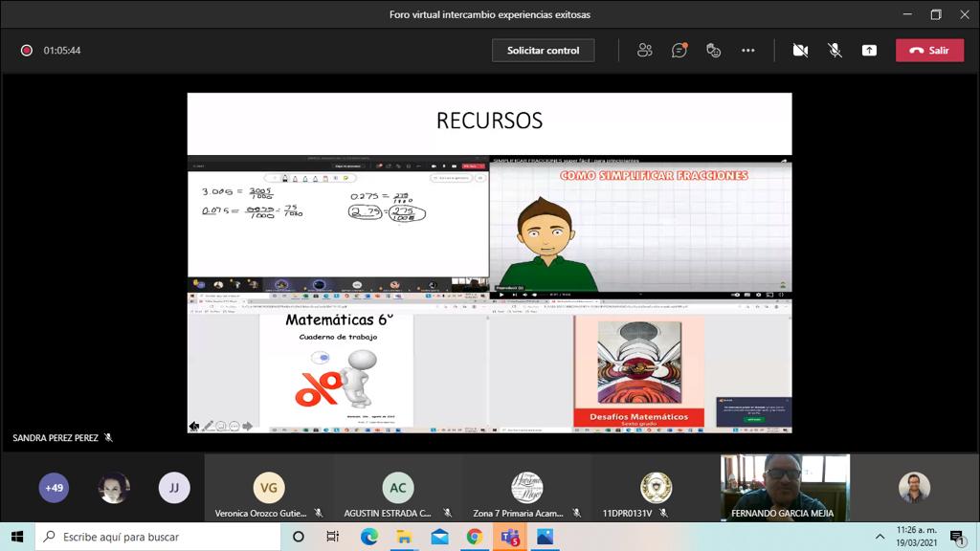This screenshot has width=980, height=551.
Task: Open Windows Task View
Action: coord(333,537)
